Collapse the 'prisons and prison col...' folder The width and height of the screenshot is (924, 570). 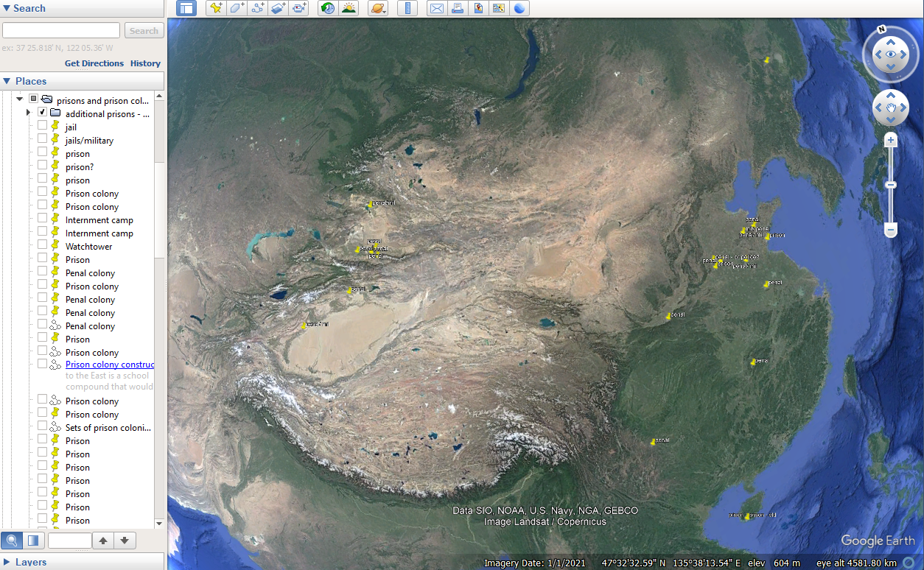(x=20, y=99)
